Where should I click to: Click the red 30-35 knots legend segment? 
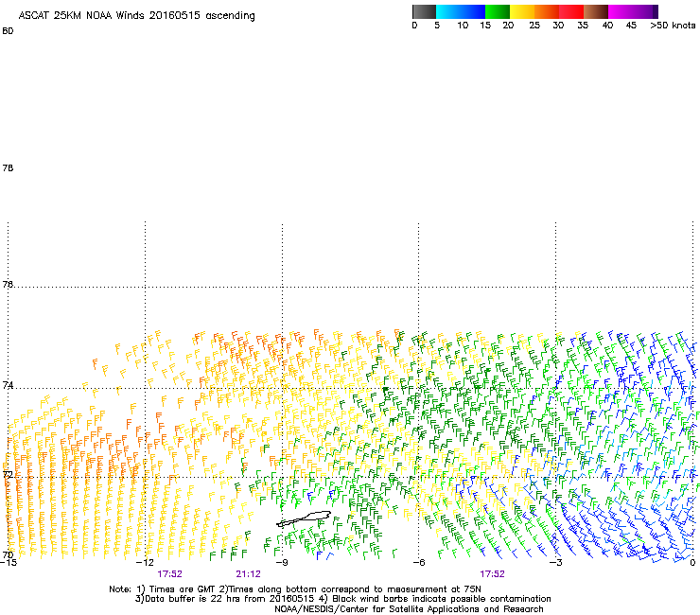tap(571, 11)
